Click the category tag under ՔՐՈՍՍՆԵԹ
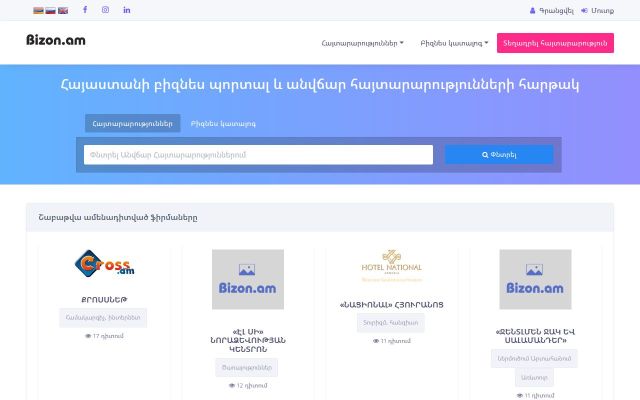Viewport: 640px width, 400px height. pos(103,318)
